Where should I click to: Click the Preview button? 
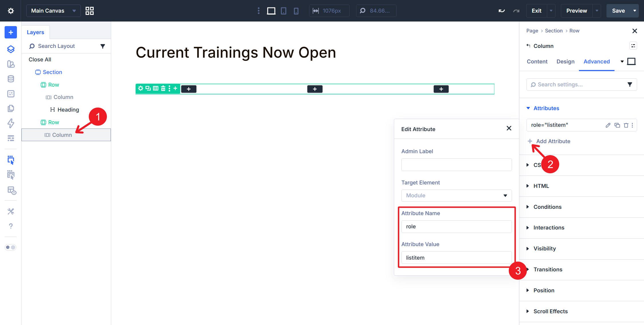point(576,11)
